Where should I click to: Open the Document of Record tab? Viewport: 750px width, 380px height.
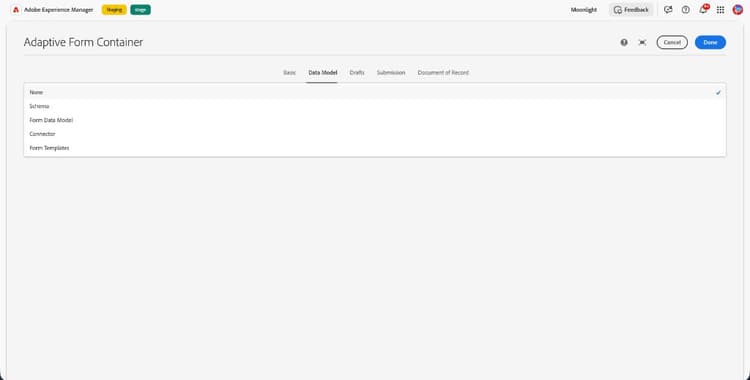pos(443,73)
